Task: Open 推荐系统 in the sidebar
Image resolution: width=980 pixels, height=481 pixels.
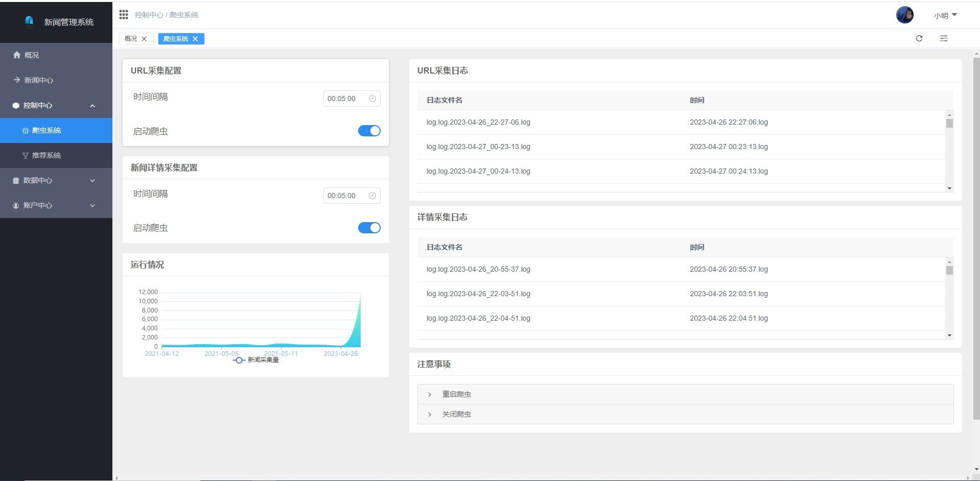Action: coord(46,155)
